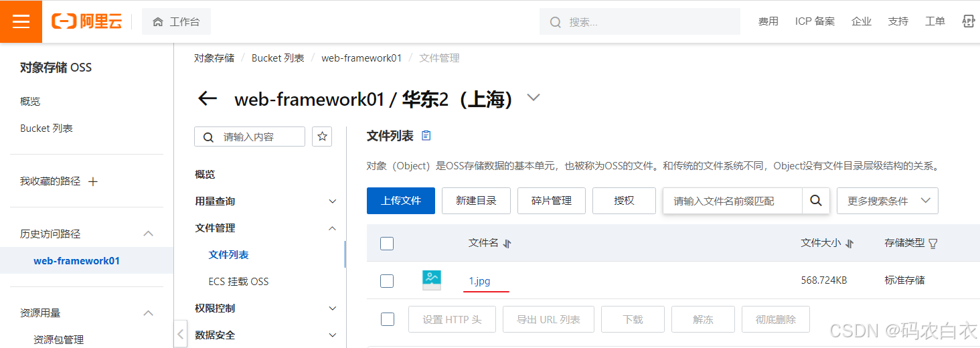Click the 碎片管理 button
Screen dimensions: 980x348
coord(552,201)
